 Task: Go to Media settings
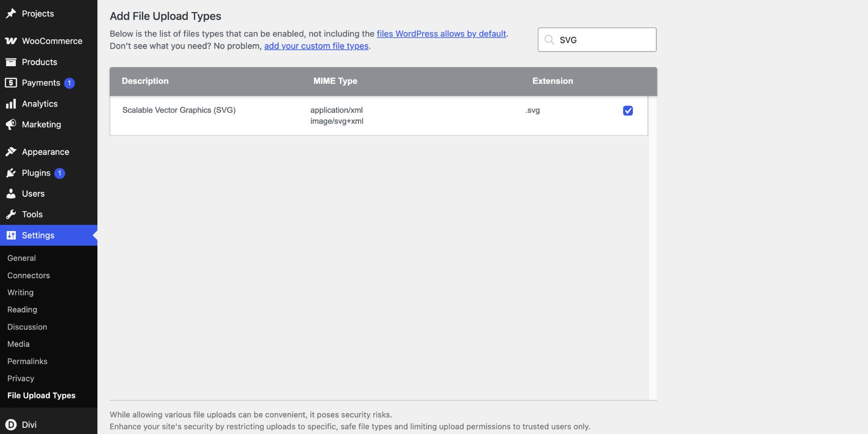(18, 344)
